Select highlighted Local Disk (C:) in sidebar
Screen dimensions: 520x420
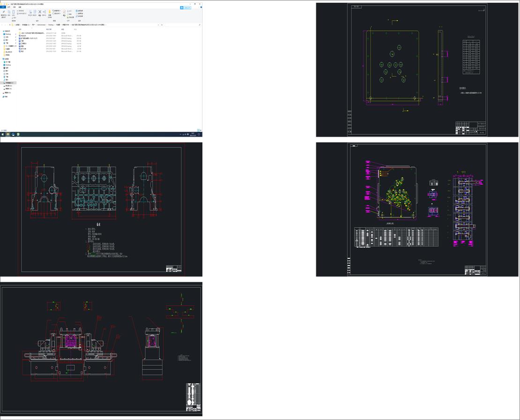tap(9, 83)
